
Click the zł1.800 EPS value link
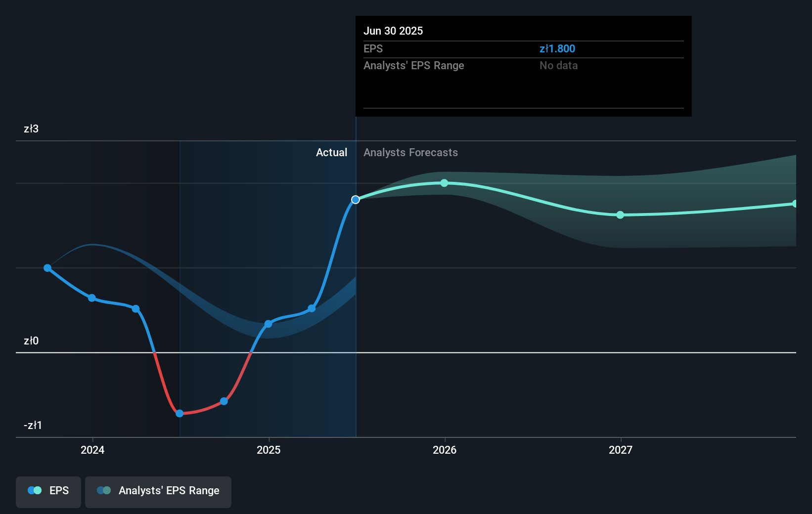tap(557, 48)
